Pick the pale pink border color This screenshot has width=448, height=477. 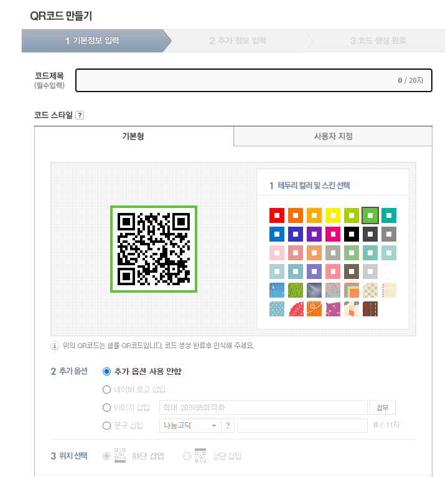pos(277,253)
